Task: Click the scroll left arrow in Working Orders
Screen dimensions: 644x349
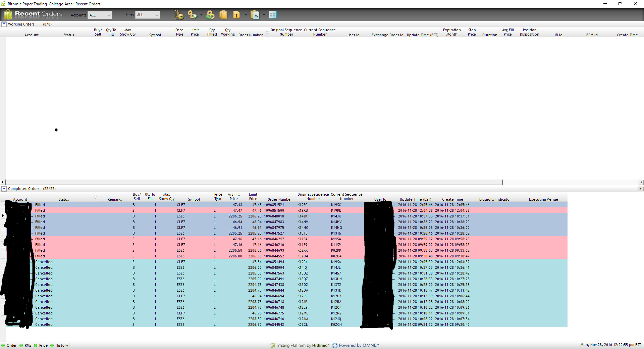Action: pos(3,182)
